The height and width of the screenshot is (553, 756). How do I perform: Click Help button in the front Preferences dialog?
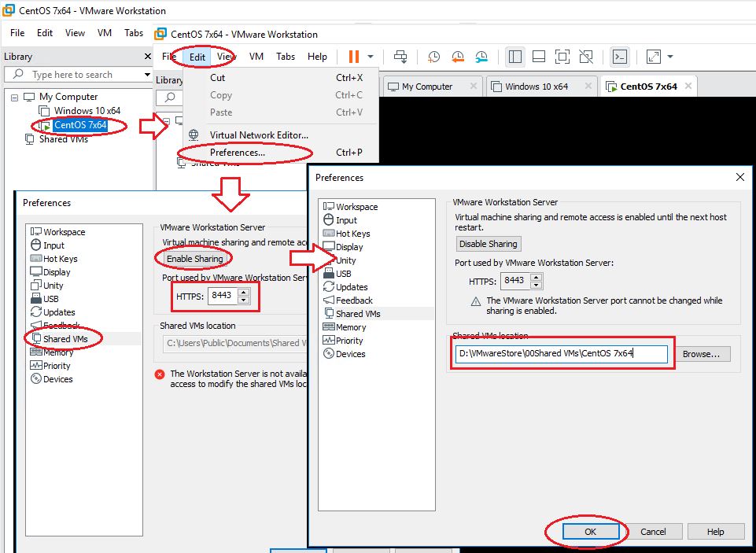click(716, 532)
